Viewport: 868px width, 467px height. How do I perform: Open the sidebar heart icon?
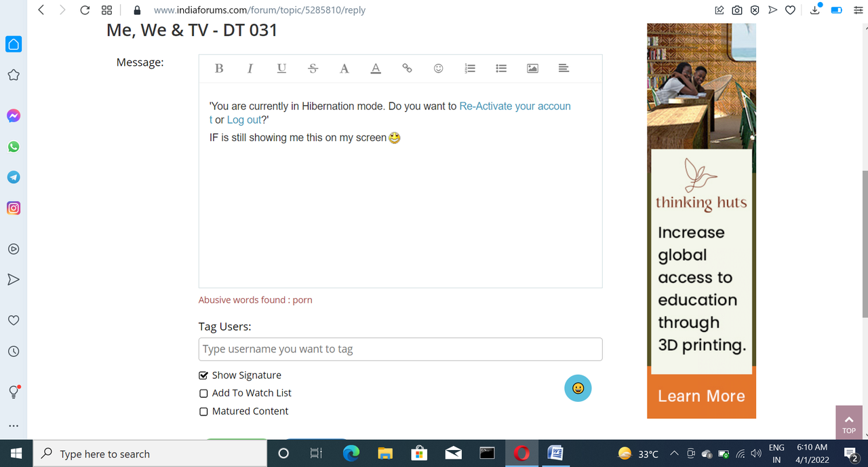[14, 320]
